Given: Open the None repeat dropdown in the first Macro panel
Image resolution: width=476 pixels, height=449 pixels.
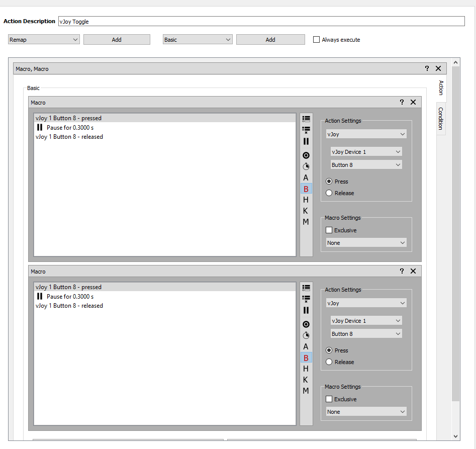Looking at the screenshot, I should tap(366, 242).
